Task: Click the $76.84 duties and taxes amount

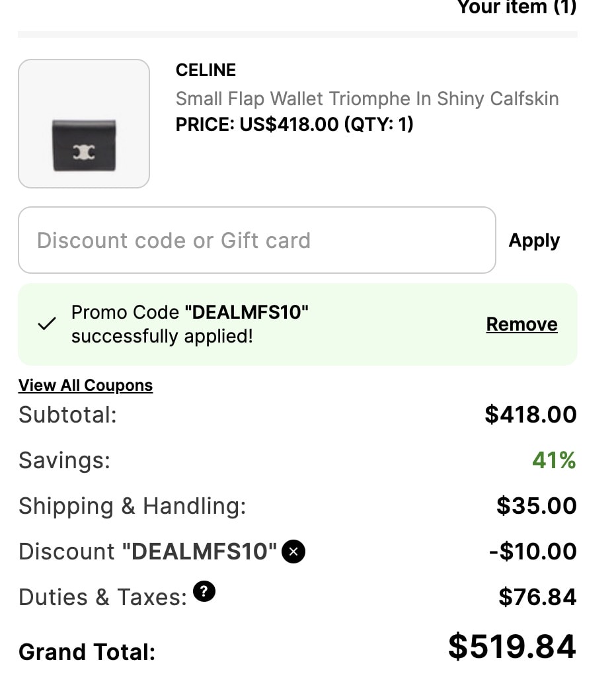Action: [537, 596]
